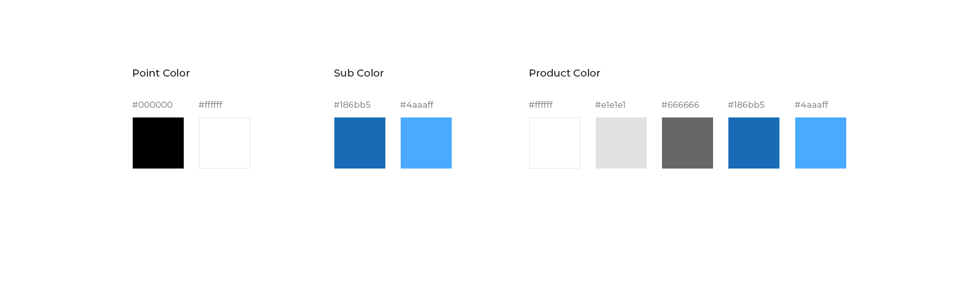Viewport: 980px width, 286px height.
Task: Click the Point Color heading
Action: (x=161, y=73)
